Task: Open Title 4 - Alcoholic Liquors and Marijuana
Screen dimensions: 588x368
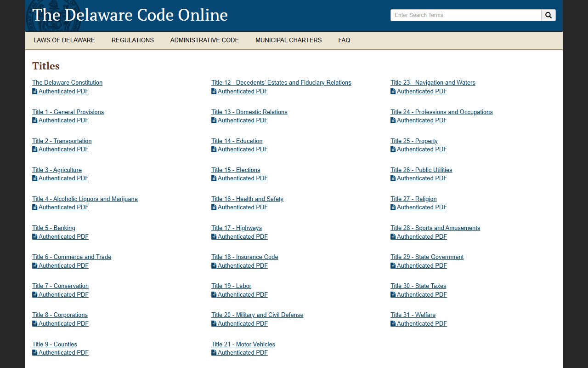Action: click(x=85, y=199)
